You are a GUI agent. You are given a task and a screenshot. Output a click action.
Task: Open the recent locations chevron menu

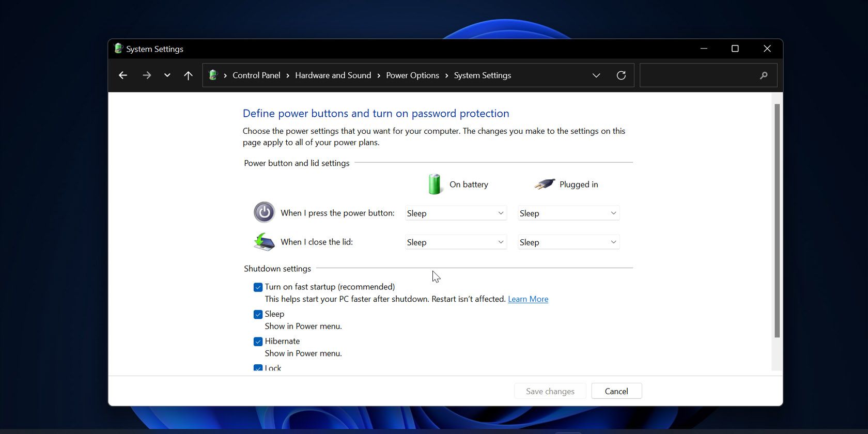pos(167,75)
